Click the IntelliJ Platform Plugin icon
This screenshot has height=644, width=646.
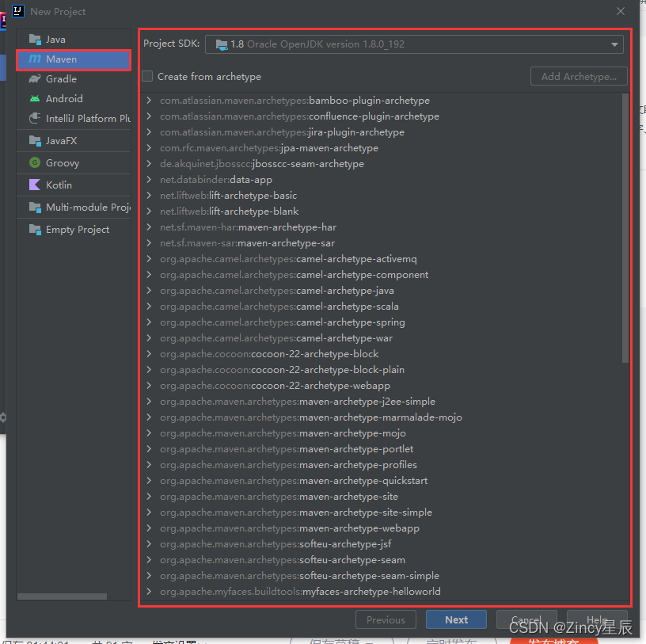tap(35, 118)
